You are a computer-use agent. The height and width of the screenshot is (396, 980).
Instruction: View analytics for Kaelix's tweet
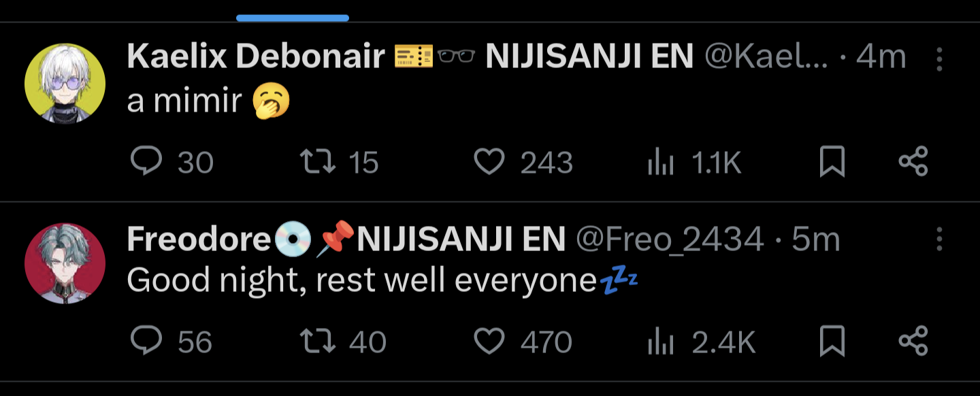click(x=693, y=162)
